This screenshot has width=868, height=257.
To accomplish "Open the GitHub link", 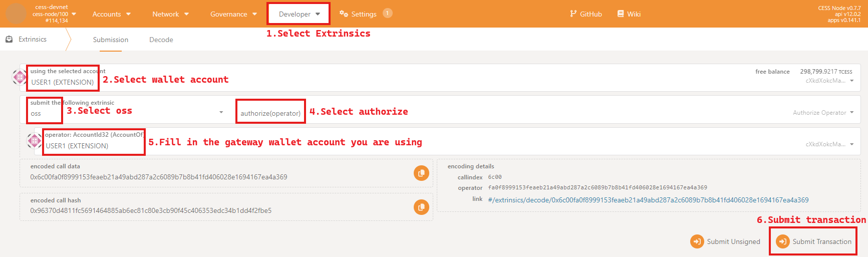I will (x=586, y=14).
